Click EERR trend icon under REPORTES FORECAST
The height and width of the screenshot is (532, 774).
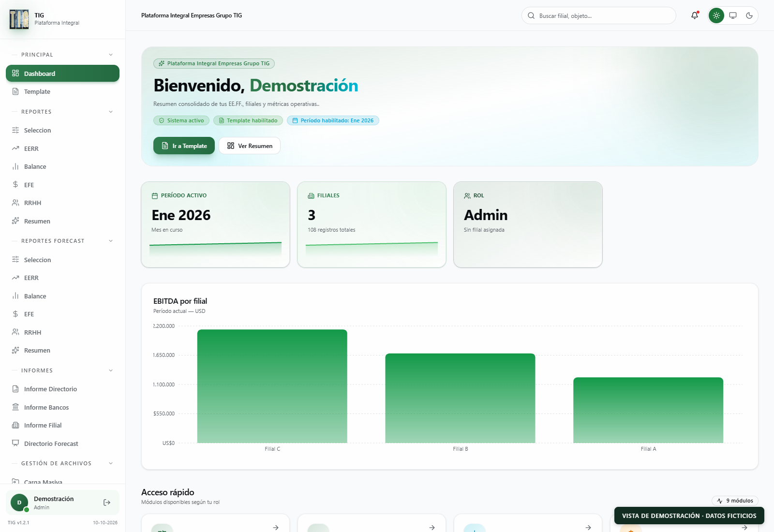(x=15, y=278)
